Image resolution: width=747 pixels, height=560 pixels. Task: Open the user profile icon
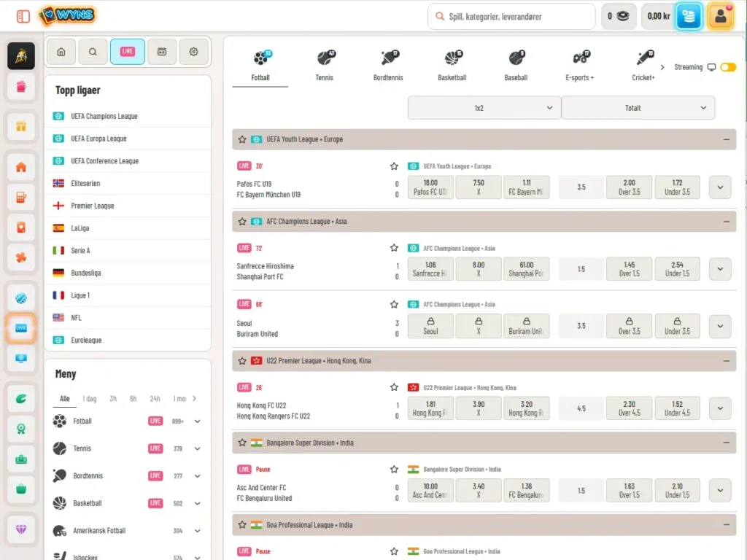[720, 16]
